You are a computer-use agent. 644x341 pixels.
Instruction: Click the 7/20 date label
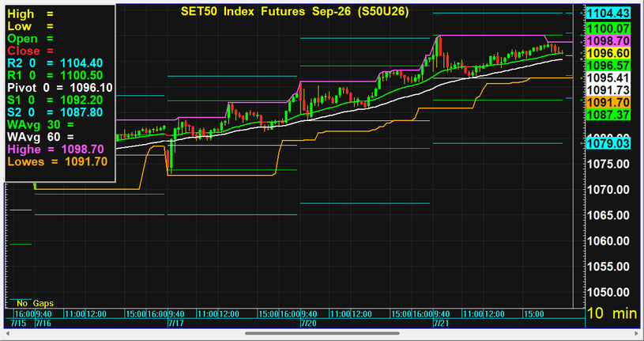tap(309, 323)
